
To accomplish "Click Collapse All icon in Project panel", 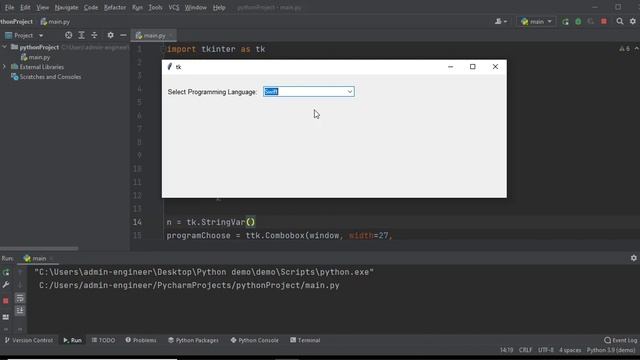I will click(x=94, y=36).
